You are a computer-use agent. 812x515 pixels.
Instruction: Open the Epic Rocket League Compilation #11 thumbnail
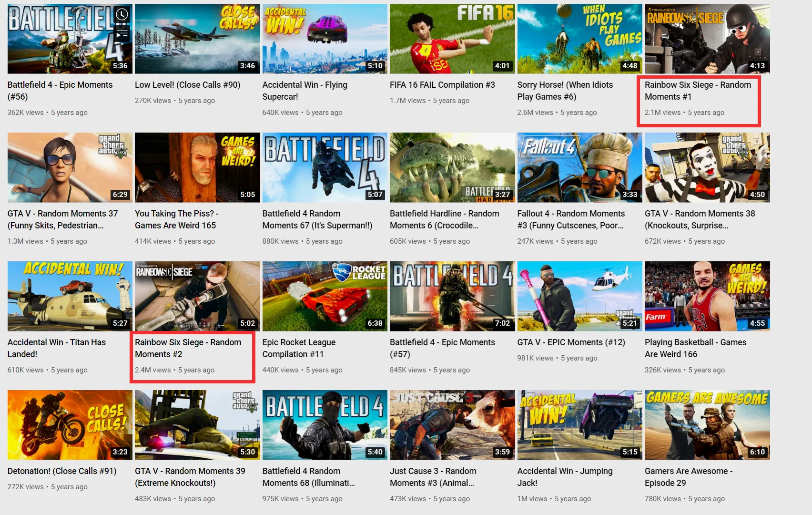point(325,296)
